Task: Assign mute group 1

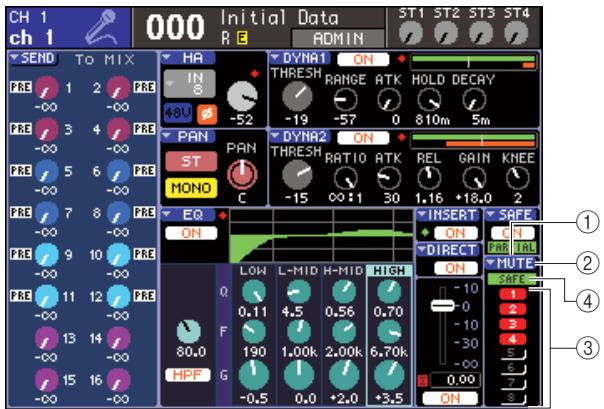Action: click(513, 295)
